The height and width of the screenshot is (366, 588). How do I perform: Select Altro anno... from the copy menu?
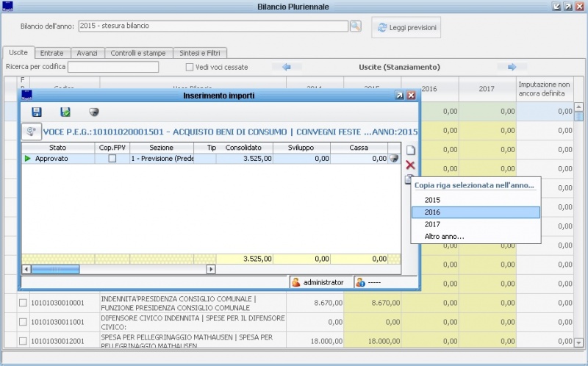click(444, 236)
